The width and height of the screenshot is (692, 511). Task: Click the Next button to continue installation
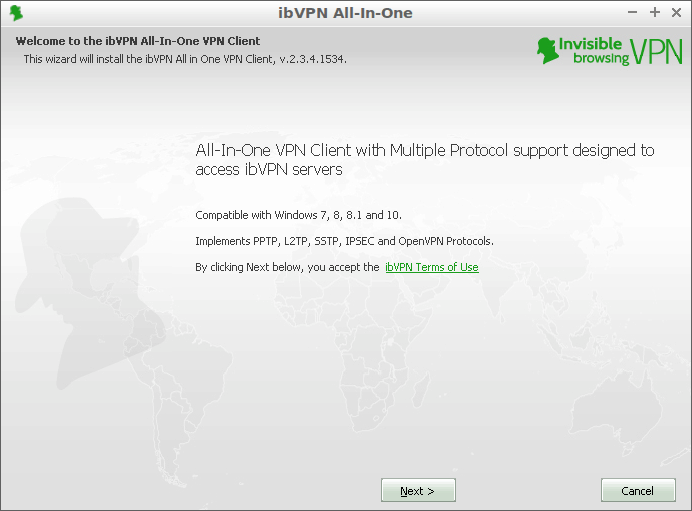418,490
